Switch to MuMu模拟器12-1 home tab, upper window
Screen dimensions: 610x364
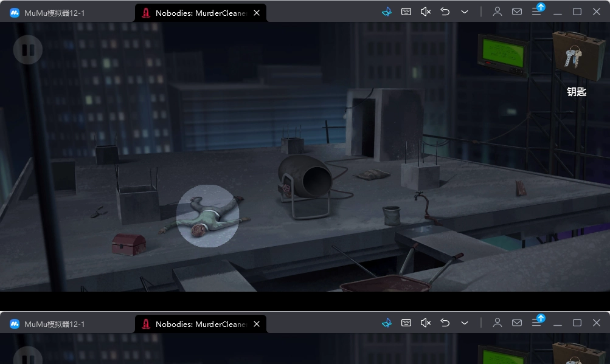click(x=55, y=13)
